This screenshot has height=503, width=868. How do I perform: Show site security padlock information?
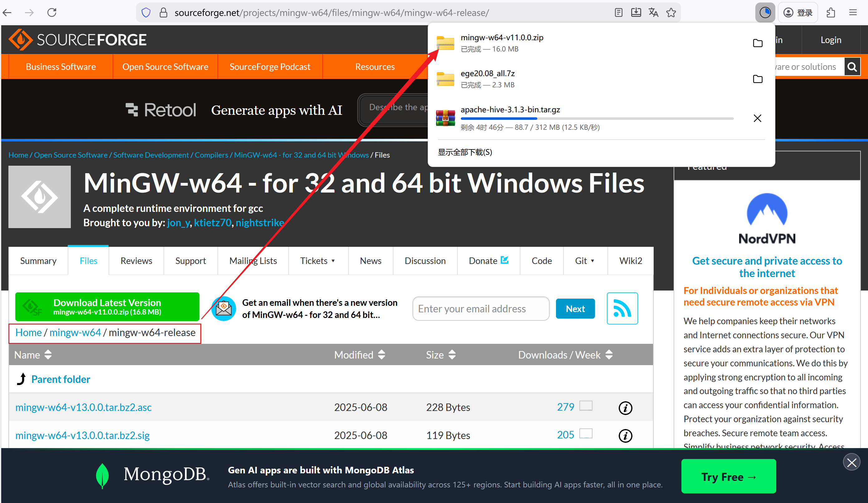pos(163,13)
